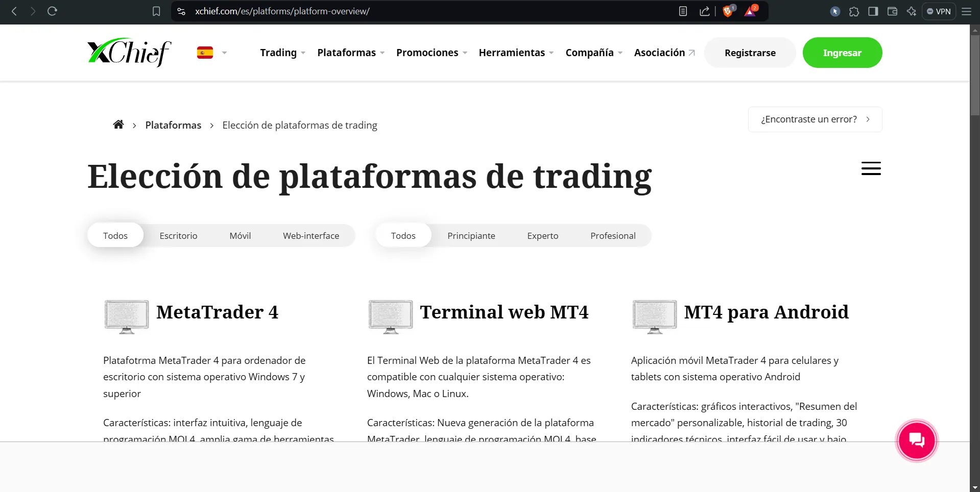The width and height of the screenshot is (980, 492).
Task: Open the Trading dropdown menu
Action: [x=282, y=53]
